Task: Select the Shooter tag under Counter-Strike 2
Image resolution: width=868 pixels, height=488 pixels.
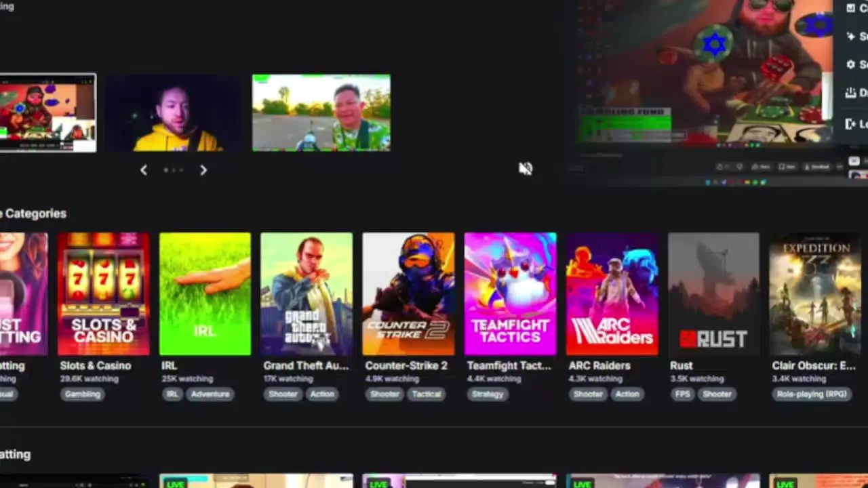Action: pos(384,394)
